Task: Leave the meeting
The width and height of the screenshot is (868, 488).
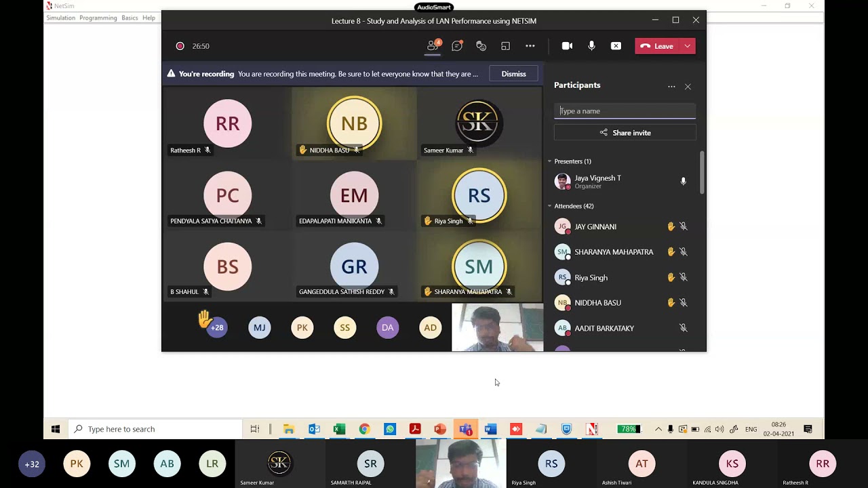Action: pyautogui.click(x=658, y=46)
